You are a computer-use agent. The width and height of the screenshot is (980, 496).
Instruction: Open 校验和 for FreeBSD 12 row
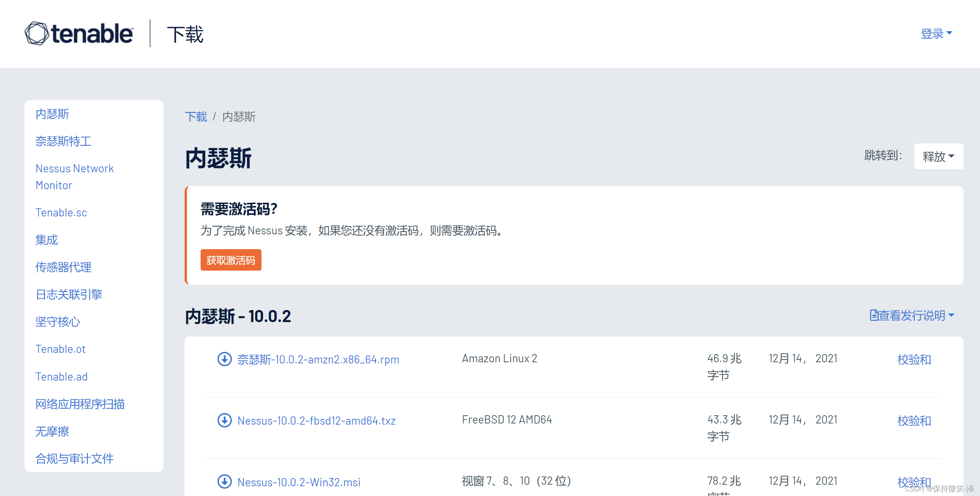(x=914, y=420)
